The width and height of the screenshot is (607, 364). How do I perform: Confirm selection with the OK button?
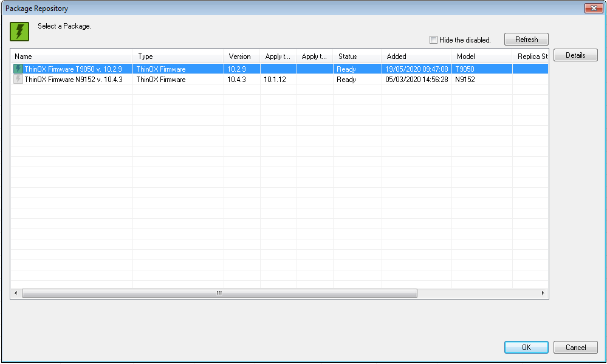(x=526, y=347)
